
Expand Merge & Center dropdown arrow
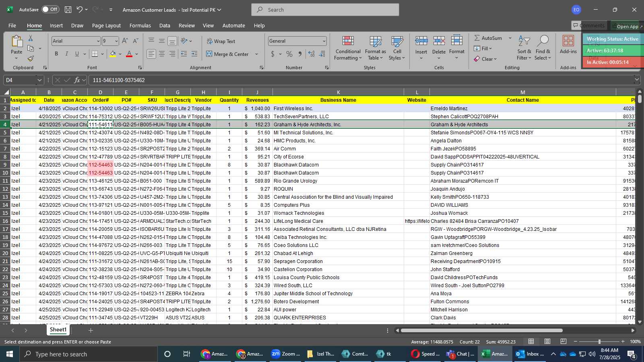click(256, 54)
